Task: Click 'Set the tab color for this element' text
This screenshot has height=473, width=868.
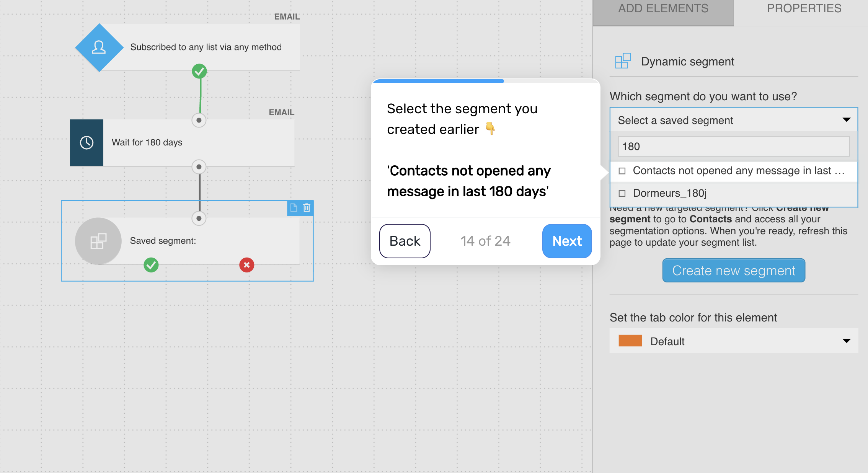Action: point(693,318)
